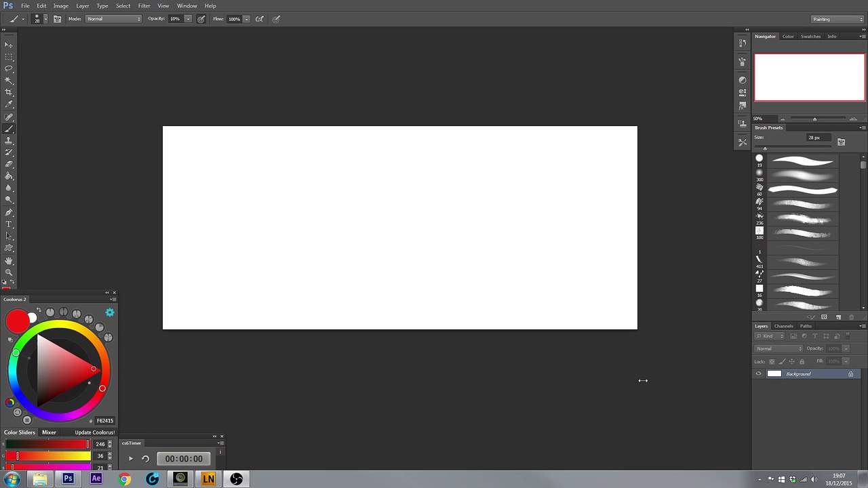The width and height of the screenshot is (868, 488).
Task: Toggle pixel layer filter in Layers panel
Action: pyautogui.click(x=793, y=336)
